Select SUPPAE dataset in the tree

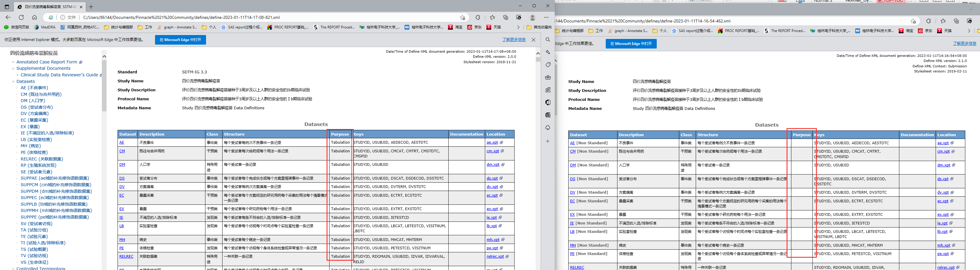pyautogui.click(x=55, y=178)
